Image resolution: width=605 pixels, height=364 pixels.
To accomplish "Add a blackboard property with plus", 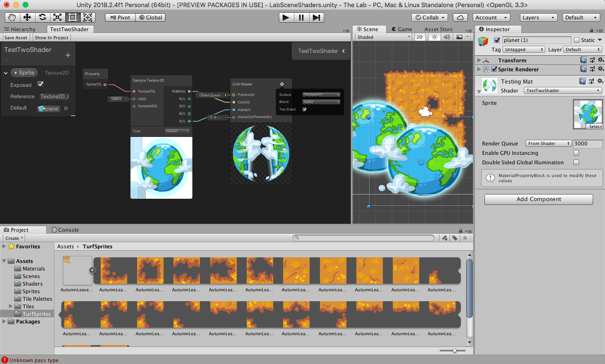I will click(68, 55).
